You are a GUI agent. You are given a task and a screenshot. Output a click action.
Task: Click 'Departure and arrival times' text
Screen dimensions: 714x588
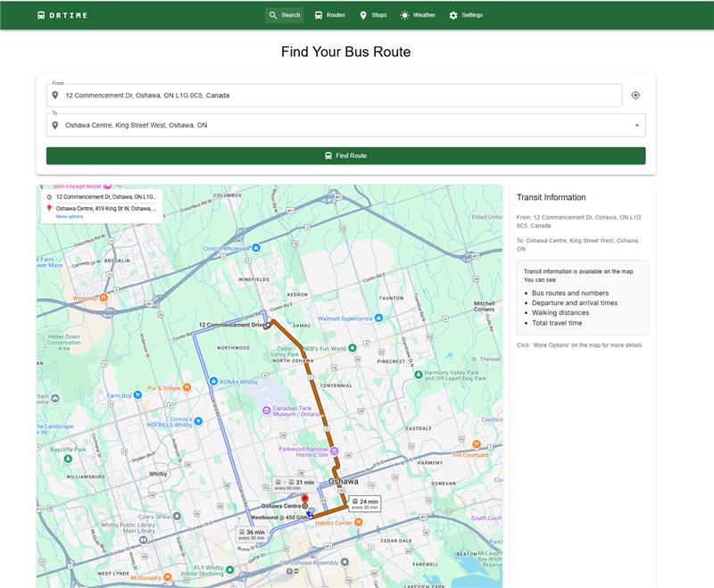tap(575, 302)
